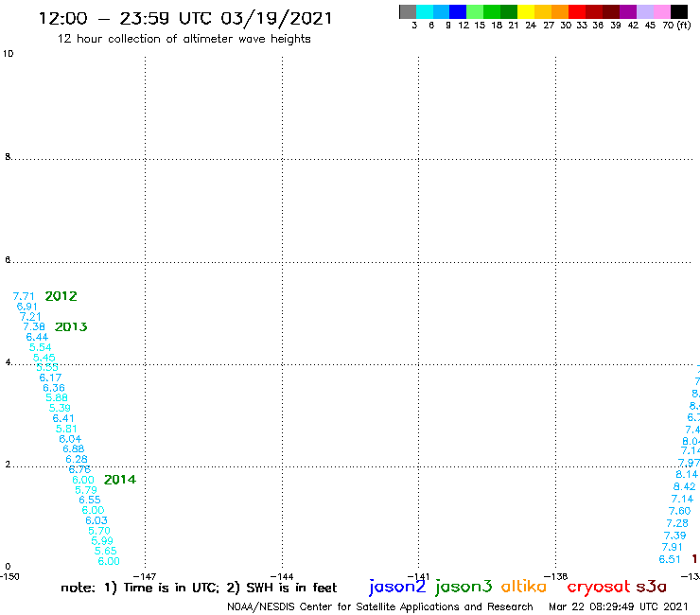Select the 5.39 wave height value
The height and width of the screenshot is (615, 700).
[x=60, y=408]
